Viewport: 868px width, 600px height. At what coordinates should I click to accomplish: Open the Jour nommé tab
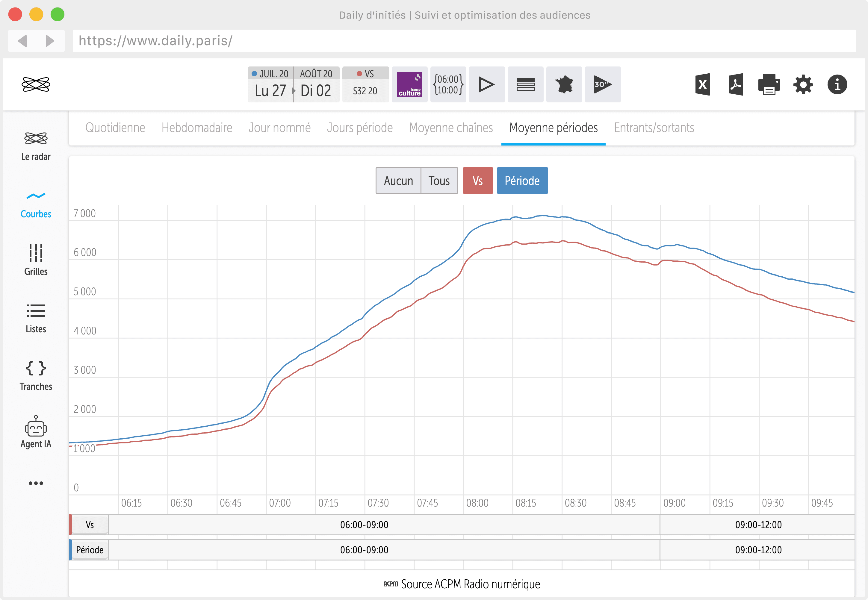tap(279, 128)
